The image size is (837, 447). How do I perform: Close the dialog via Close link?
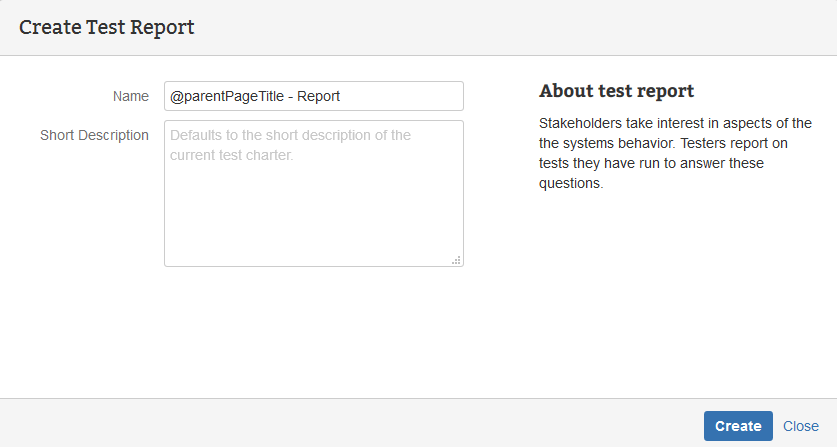pyautogui.click(x=801, y=426)
